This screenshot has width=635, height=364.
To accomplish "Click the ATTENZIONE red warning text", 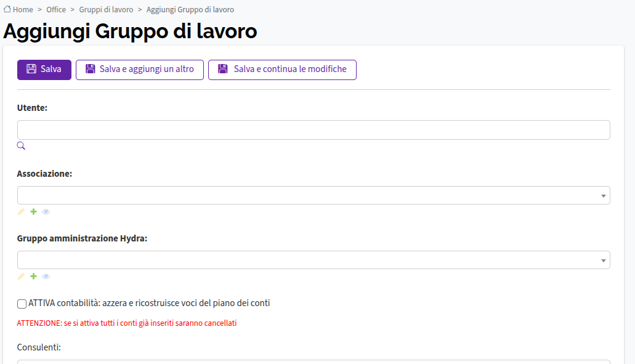I will 127,323.
